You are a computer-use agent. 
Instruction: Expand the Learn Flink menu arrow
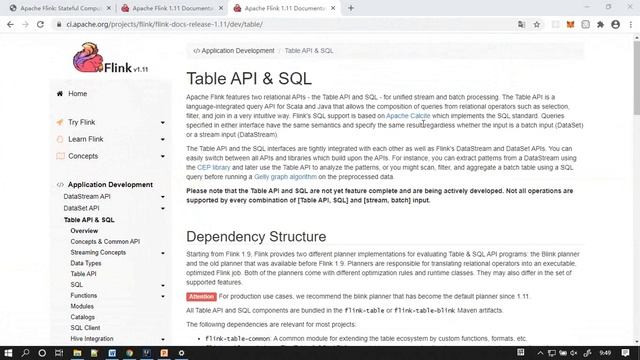pos(162,140)
